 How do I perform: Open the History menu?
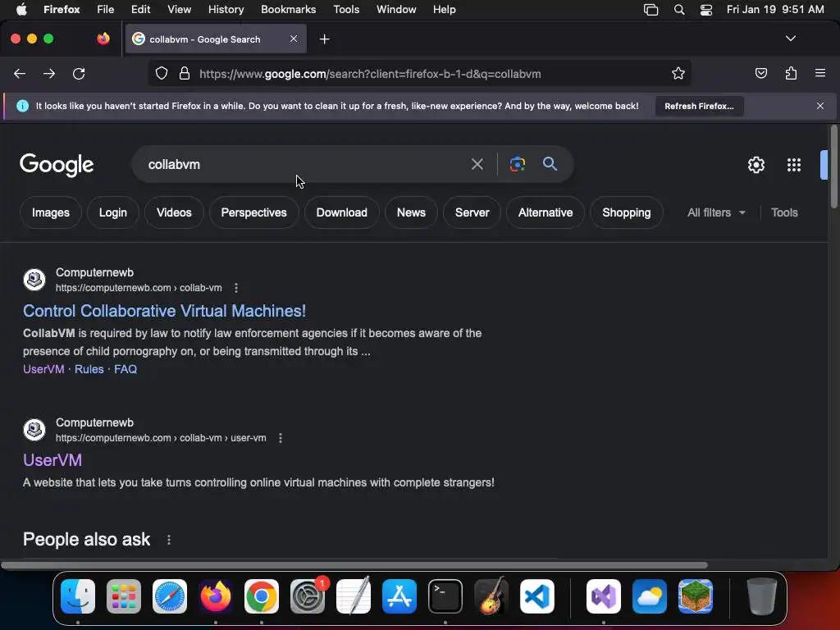226,9
